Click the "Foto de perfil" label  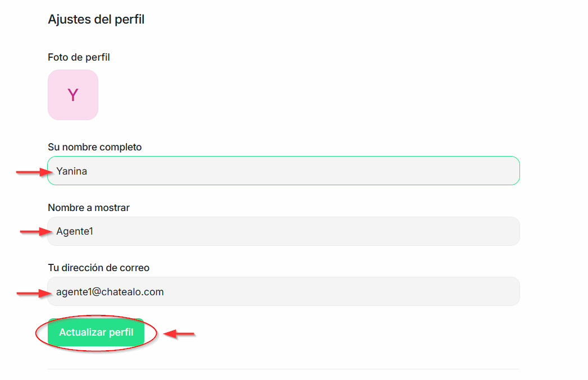79,57
